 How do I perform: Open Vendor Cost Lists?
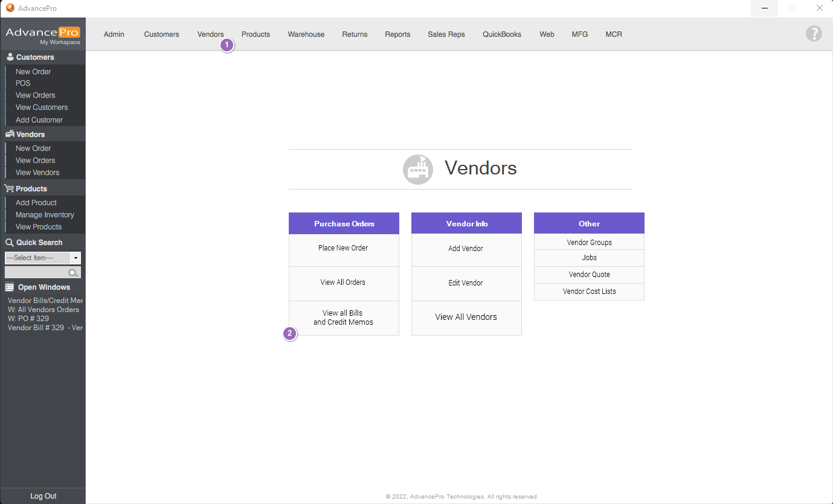pyautogui.click(x=589, y=292)
